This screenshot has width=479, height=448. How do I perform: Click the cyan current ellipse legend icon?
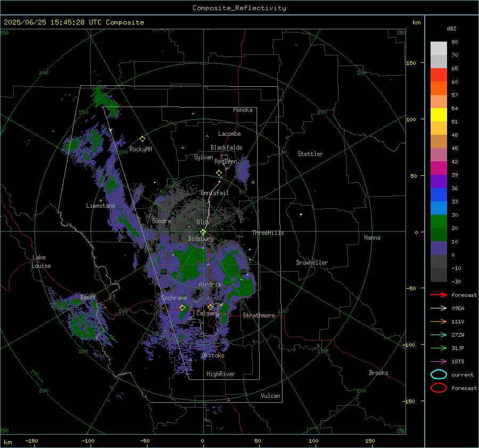click(x=439, y=374)
